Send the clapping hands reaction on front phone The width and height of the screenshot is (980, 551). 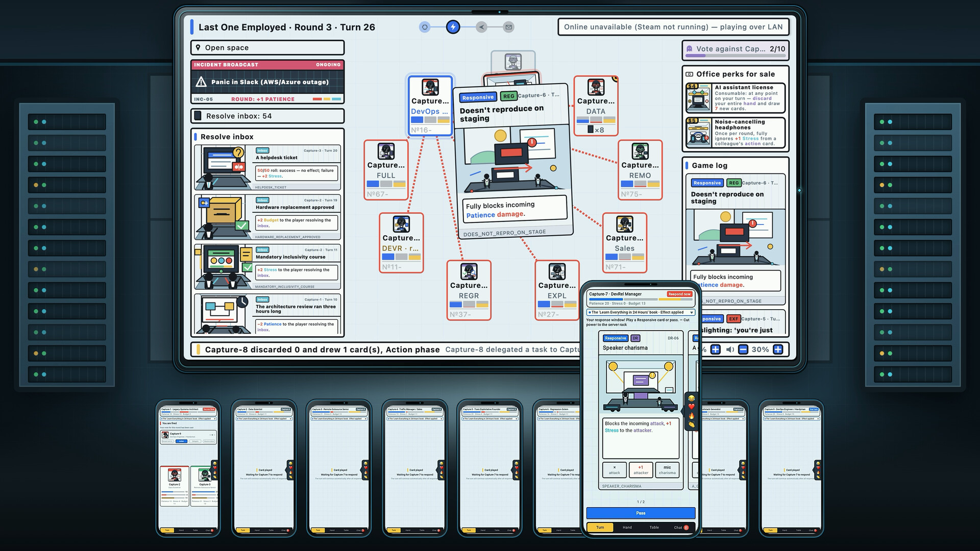692,424
